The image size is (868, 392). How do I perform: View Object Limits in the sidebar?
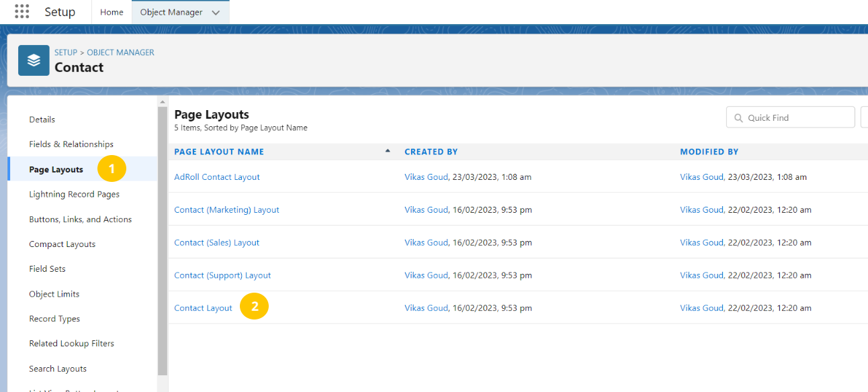[54, 294]
